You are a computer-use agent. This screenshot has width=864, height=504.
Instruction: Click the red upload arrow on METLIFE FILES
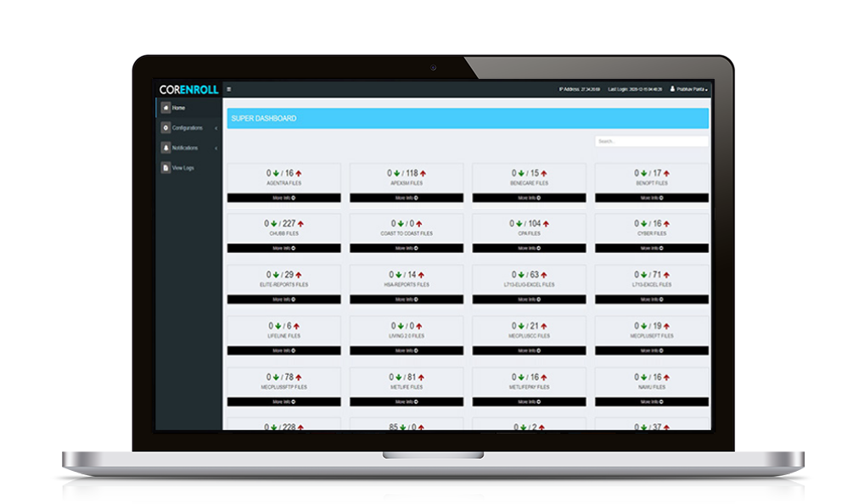[422, 375]
